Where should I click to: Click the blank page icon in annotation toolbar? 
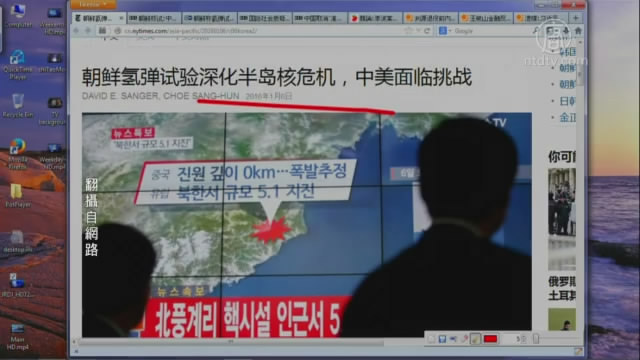[x=431, y=339]
